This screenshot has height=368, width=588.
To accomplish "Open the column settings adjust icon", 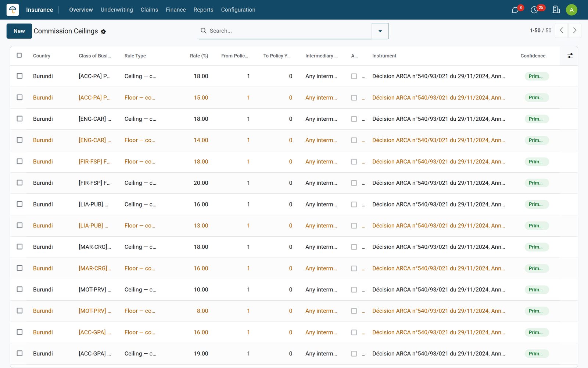I will [x=570, y=56].
